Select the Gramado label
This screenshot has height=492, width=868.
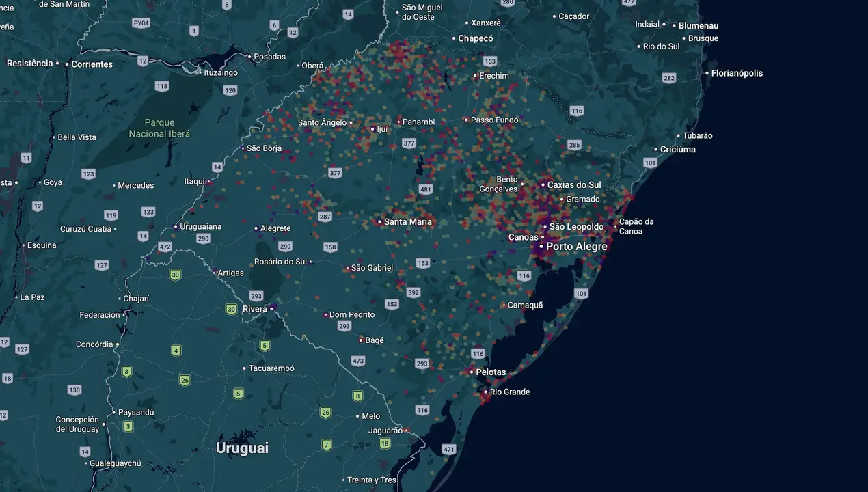pyautogui.click(x=583, y=200)
